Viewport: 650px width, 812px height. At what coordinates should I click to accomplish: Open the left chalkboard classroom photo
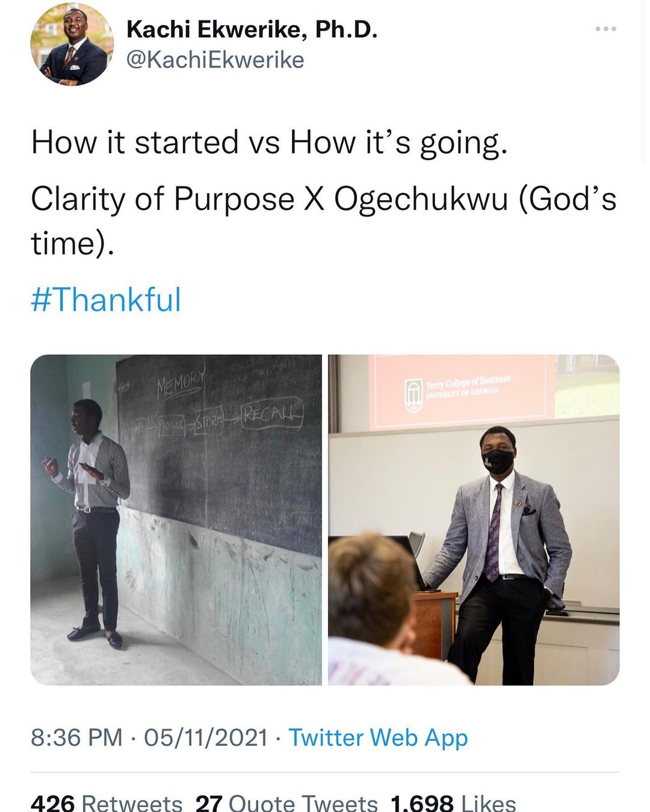tap(176, 520)
